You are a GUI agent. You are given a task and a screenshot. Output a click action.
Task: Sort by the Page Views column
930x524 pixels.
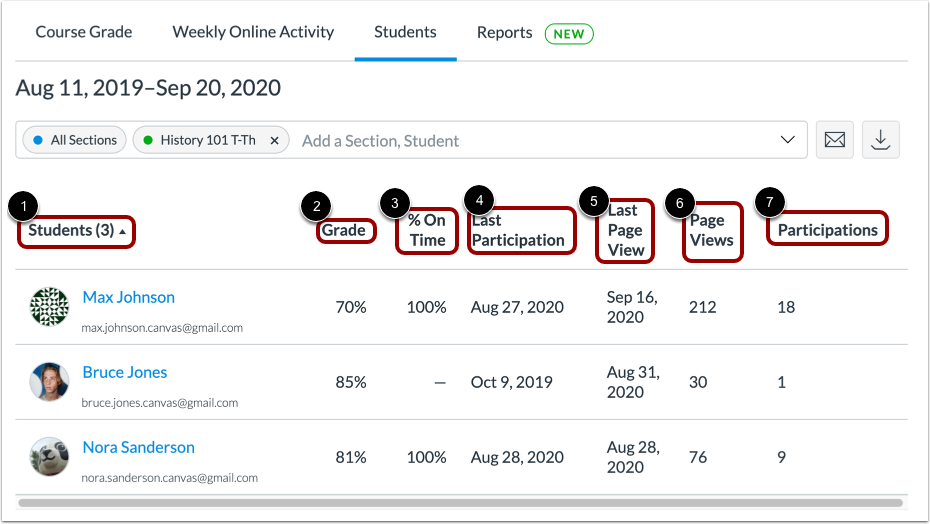point(712,231)
